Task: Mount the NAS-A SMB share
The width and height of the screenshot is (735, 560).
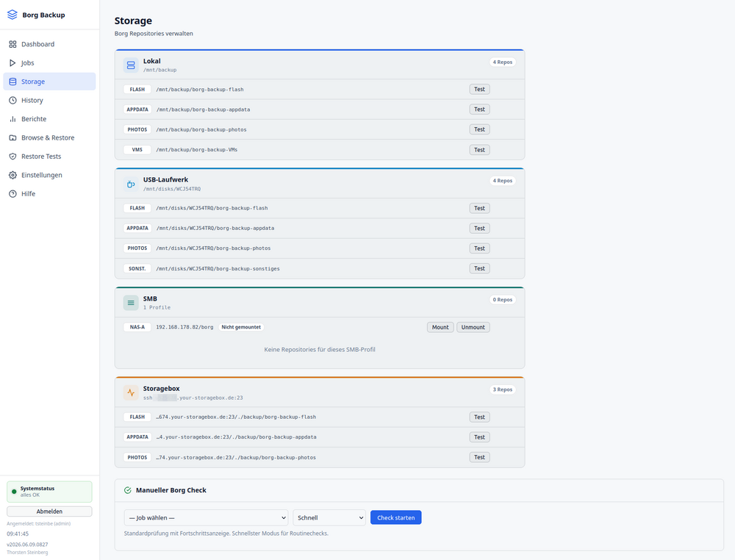Action: (440, 327)
